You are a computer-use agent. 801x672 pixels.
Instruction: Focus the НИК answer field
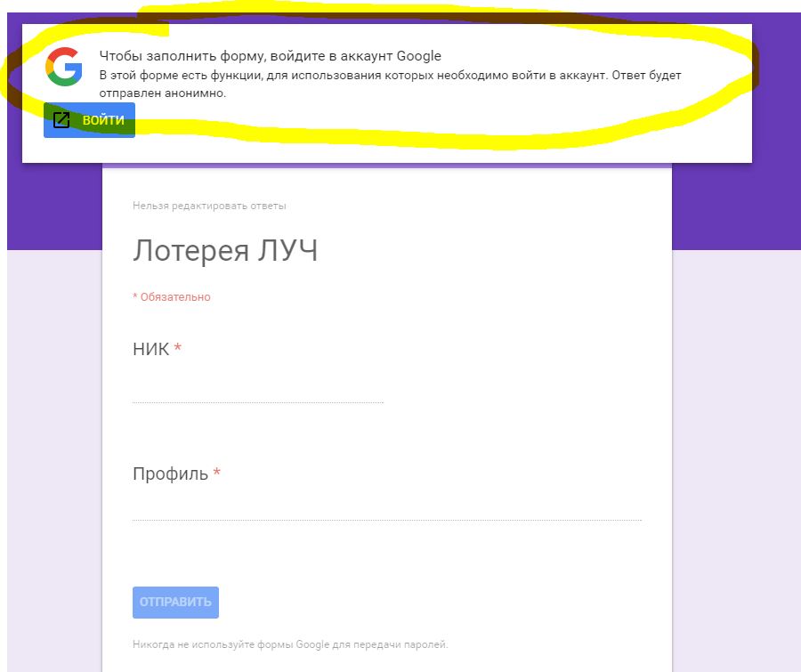click(x=258, y=393)
